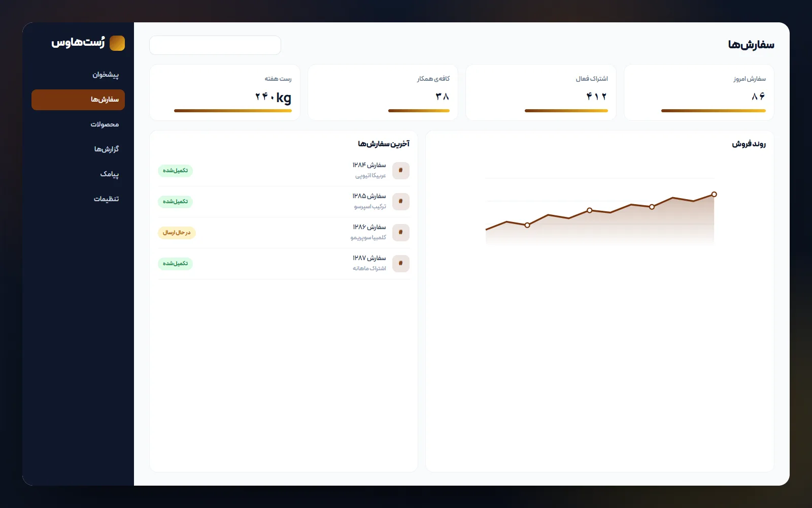Click the عربیکا اتیوپی subtitle
The height and width of the screenshot is (508, 812).
coord(370,176)
